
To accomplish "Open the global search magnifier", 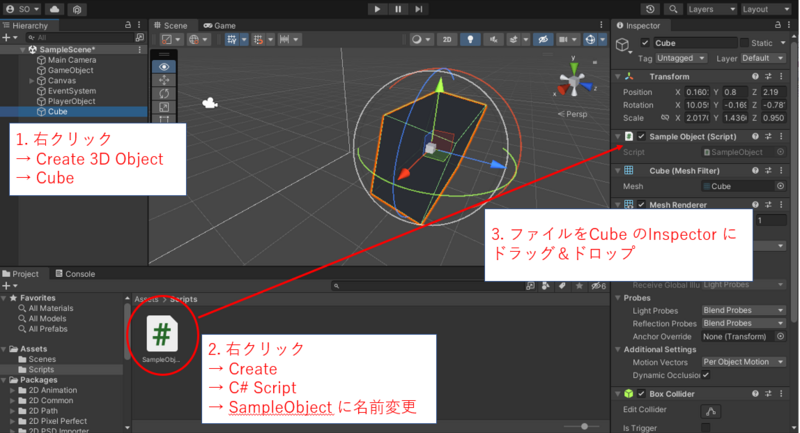I will point(673,9).
